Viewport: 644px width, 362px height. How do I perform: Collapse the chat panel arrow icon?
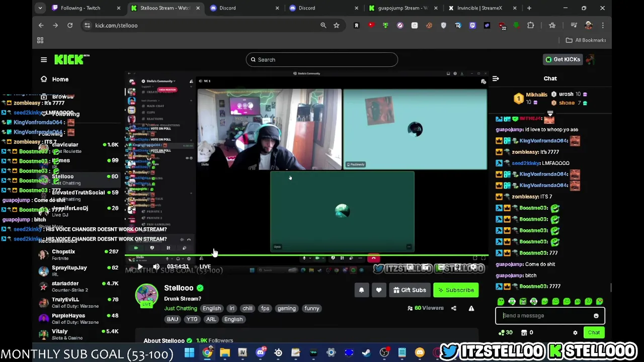point(496,78)
